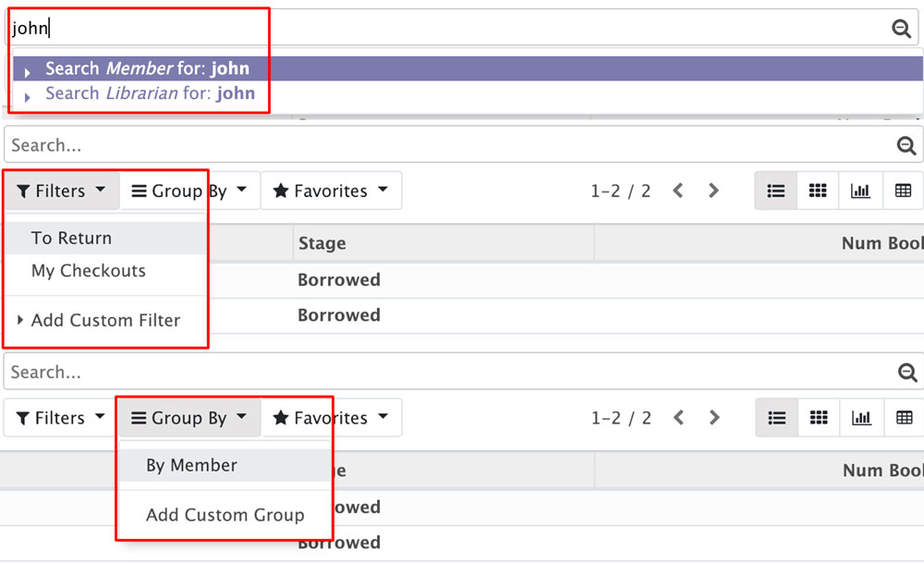924x564 pixels.
Task: Click magnifier icon in the 'john' search bar
Action: point(901,28)
